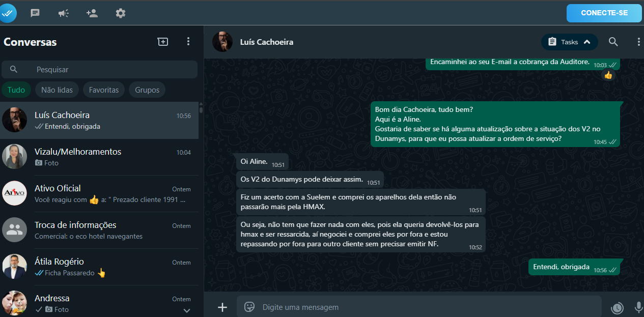Open the chat messages icon in top bar
This screenshot has height=317, width=644.
pos(35,13)
